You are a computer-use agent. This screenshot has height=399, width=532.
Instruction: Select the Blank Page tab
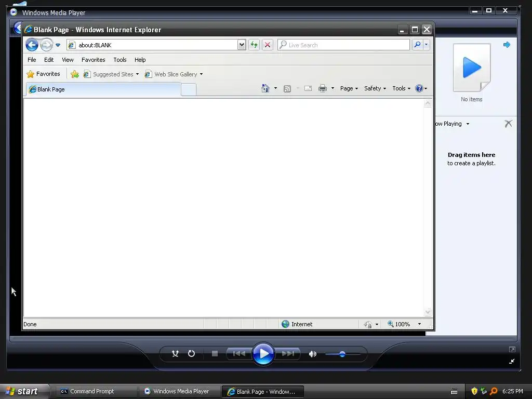pyautogui.click(x=103, y=89)
